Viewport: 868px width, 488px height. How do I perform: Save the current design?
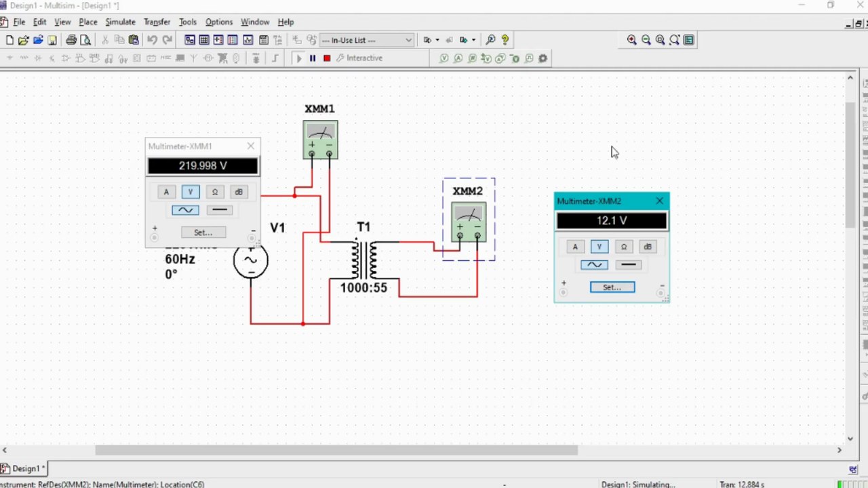tap(52, 40)
